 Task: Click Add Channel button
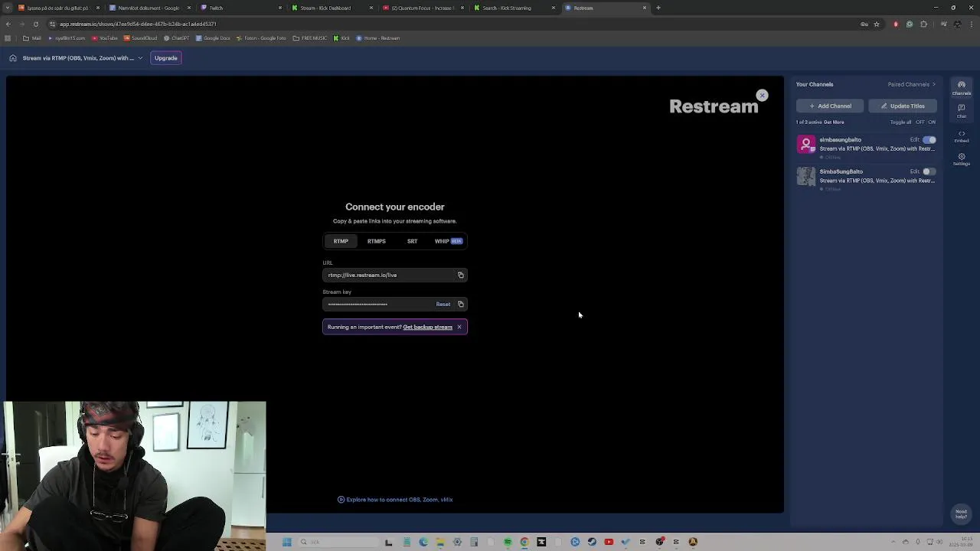[x=830, y=106]
